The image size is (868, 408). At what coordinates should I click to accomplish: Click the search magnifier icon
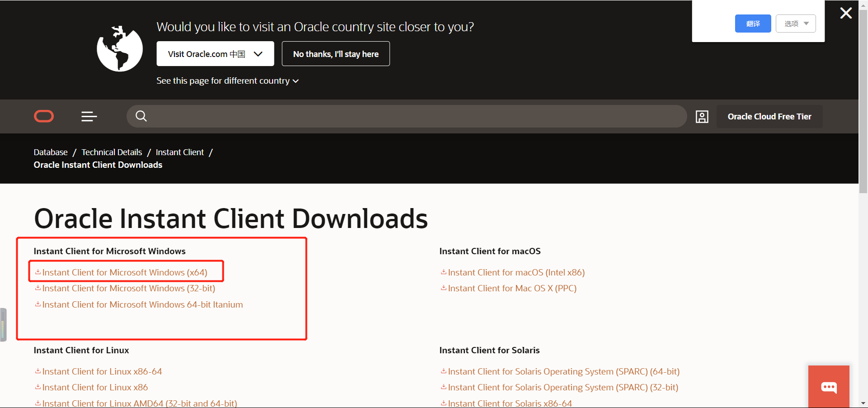pyautogui.click(x=141, y=116)
